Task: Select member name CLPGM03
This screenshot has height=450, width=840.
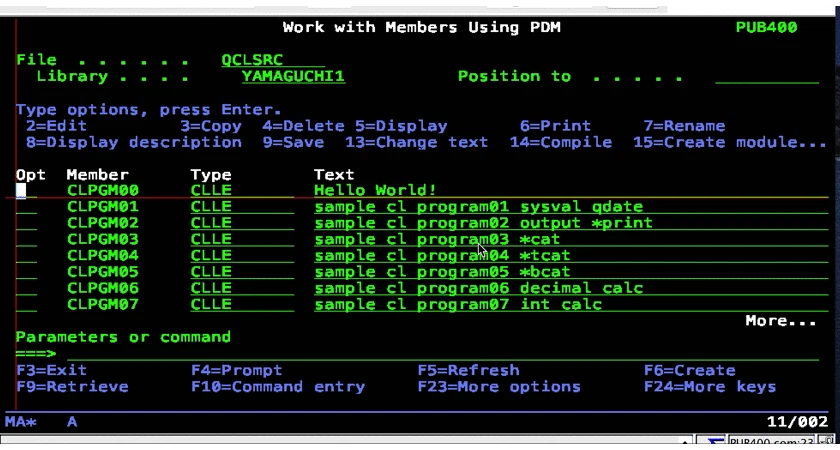Action: point(103,239)
